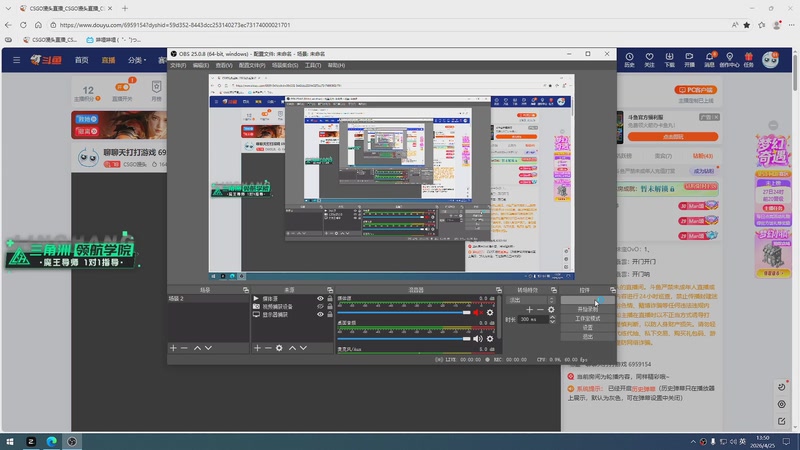Undock the Sources panel via float icon
Screen dimensions: 800x450
330,290
